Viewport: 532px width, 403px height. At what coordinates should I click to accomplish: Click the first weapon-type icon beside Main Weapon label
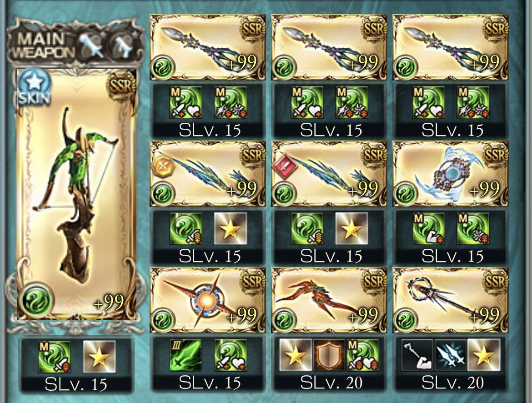pyautogui.click(x=91, y=46)
